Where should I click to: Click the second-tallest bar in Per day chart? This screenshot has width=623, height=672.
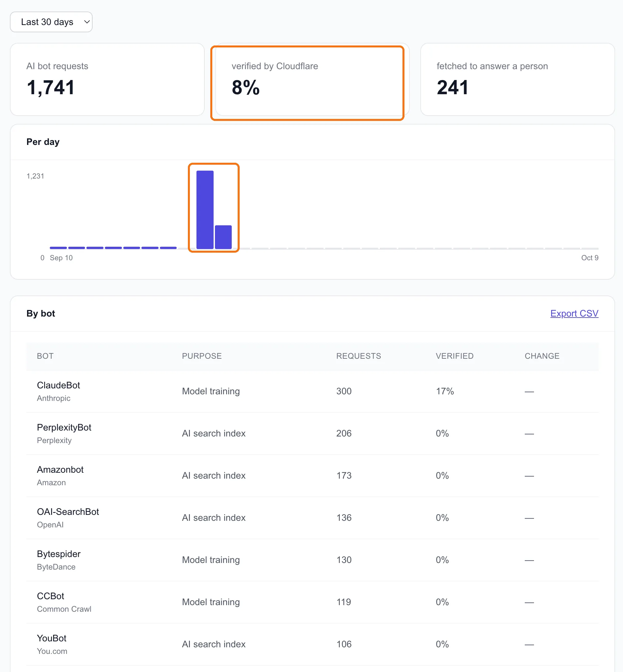point(223,237)
